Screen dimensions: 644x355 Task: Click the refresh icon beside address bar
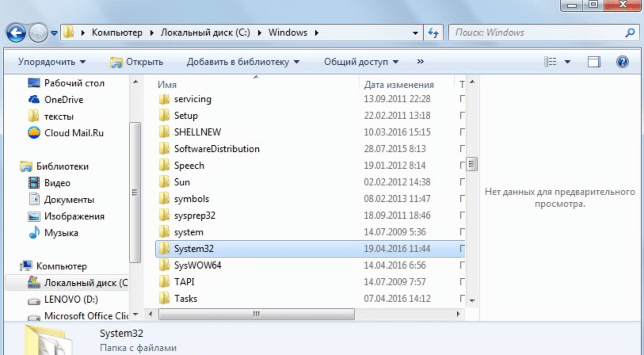click(x=433, y=33)
